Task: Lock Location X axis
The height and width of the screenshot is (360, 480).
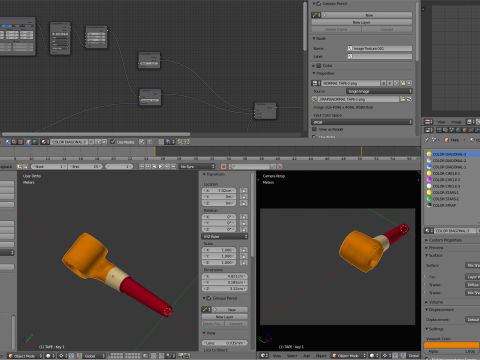Action: point(244,190)
